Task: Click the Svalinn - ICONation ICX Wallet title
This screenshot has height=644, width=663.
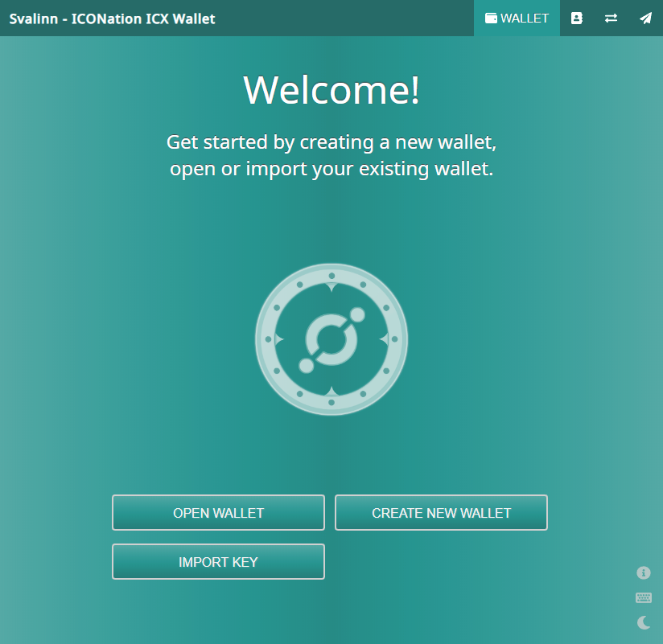Action: coord(112,19)
